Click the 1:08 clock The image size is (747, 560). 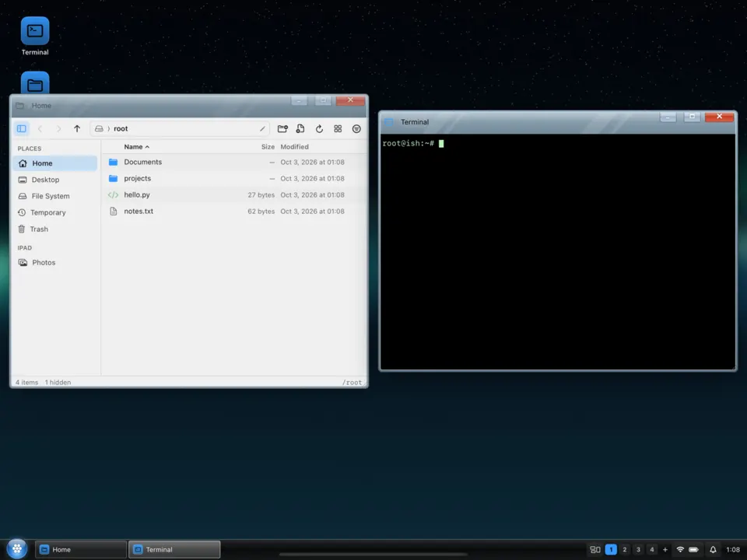point(733,550)
